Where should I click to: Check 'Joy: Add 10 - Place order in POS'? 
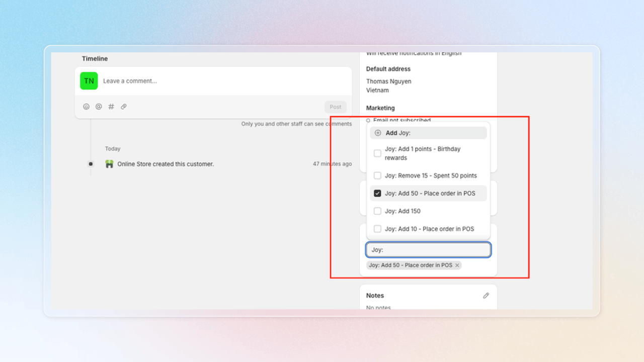[377, 229]
